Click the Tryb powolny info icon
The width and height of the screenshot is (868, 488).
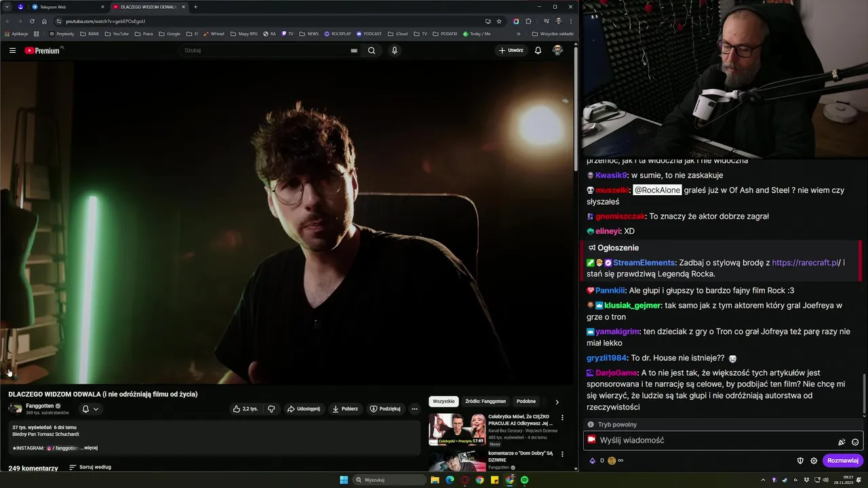(x=591, y=424)
